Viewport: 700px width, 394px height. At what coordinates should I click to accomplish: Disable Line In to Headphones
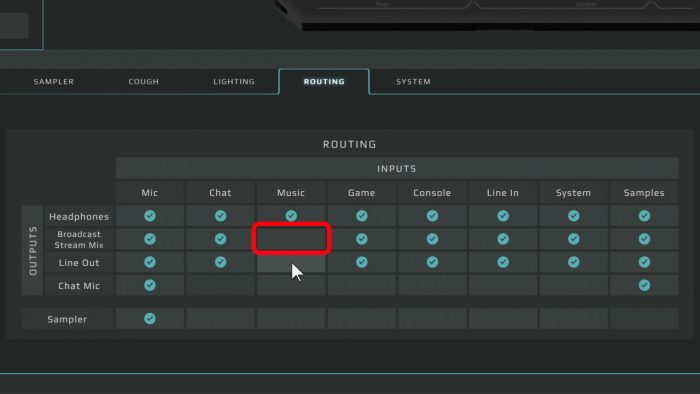click(503, 216)
